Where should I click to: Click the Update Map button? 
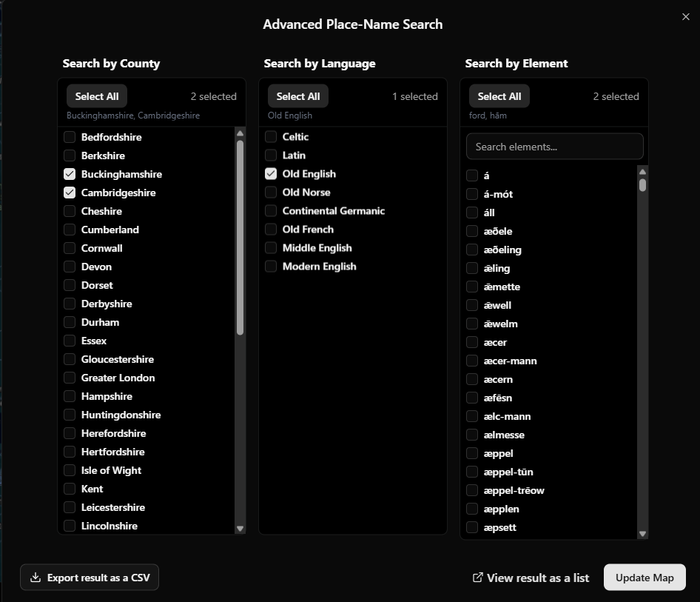click(644, 578)
